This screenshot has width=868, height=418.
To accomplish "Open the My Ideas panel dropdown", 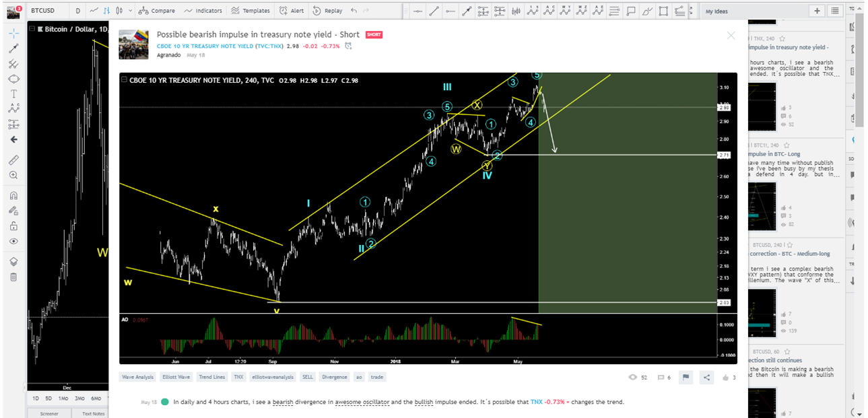I will pos(716,11).
